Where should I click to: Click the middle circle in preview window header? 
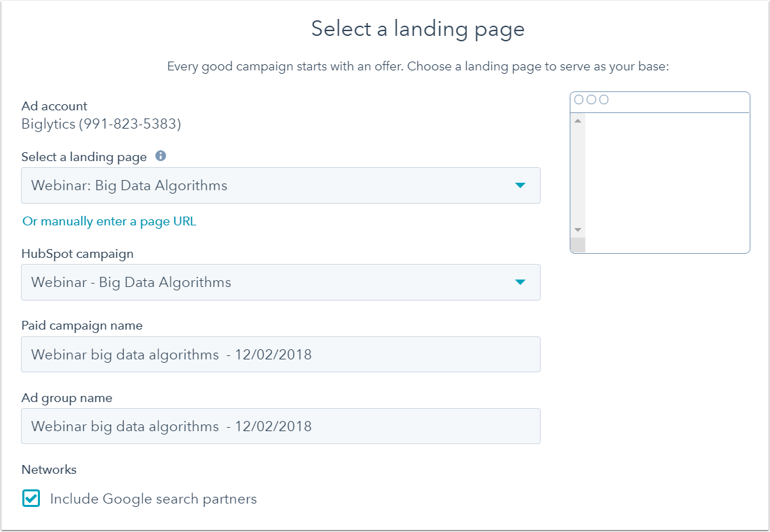591,99
